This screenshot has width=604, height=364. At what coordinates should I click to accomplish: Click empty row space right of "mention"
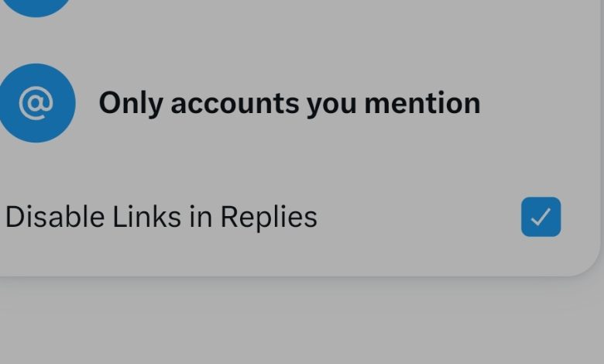coord(539,103)
